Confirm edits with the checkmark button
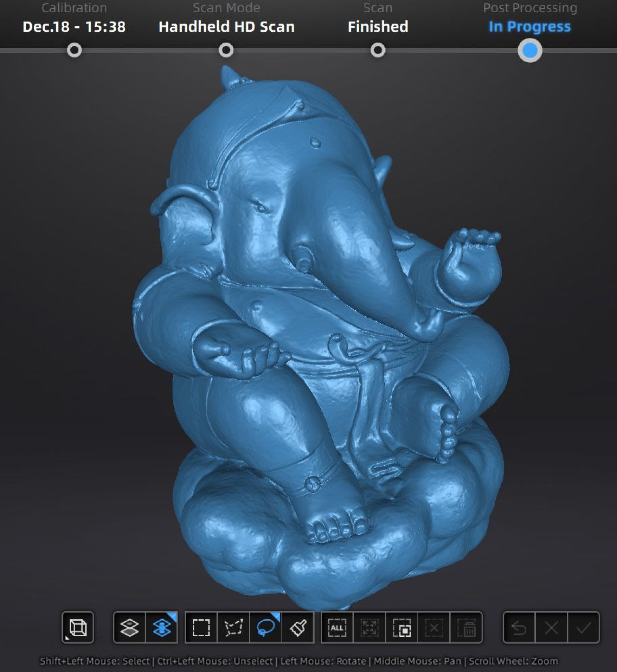The width and height of the screenshot is (617, 672). pos(583,627)
